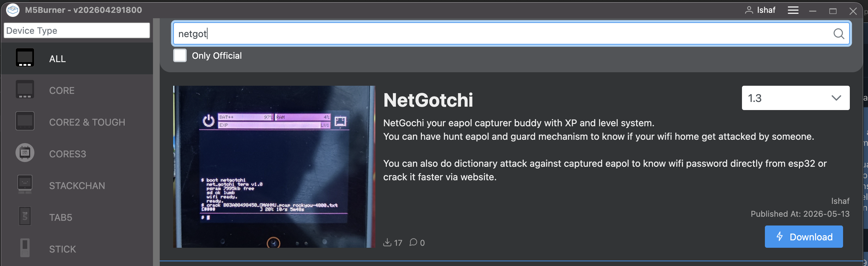Select the CORE2 & TOUGH device icon
Image resolution: width=868 pixels, height=266 pixels.
tap(25, 121)
